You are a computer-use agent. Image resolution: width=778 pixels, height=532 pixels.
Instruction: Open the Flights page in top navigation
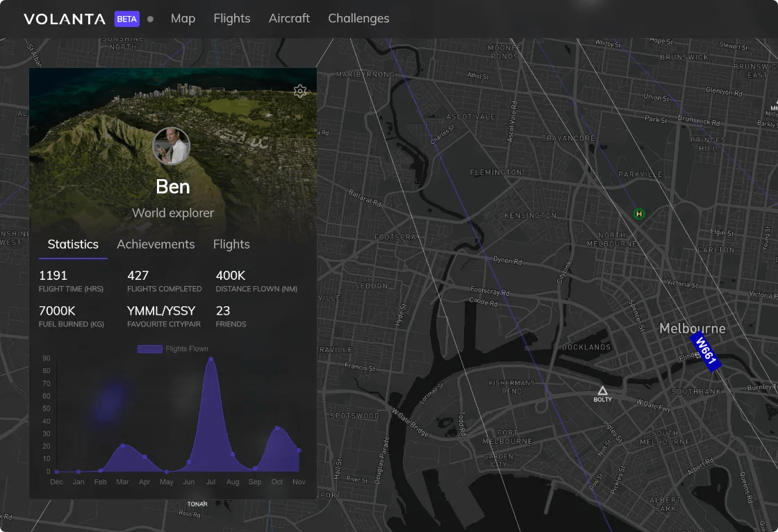(x=232, y=19)
